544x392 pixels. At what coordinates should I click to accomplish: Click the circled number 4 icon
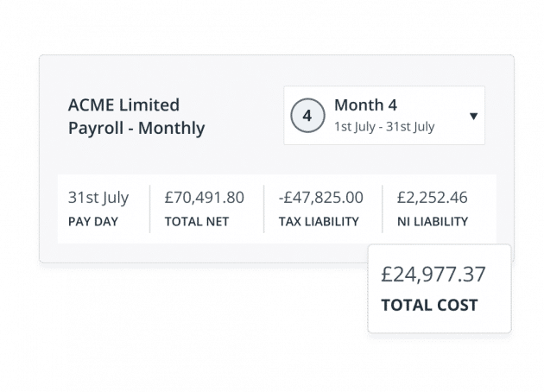(307, 115)
